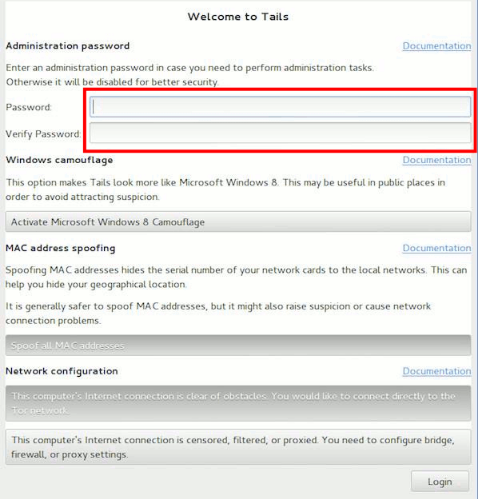Select the direct Tor network connection option

[238, 403]
